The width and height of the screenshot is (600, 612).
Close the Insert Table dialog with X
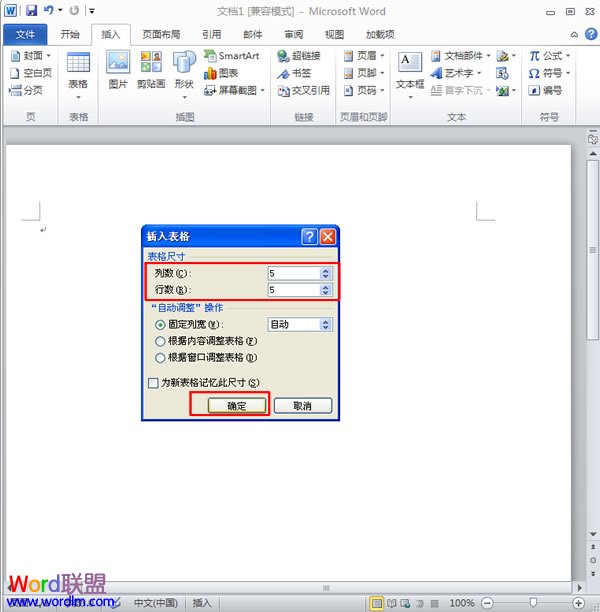pos(328,237)
